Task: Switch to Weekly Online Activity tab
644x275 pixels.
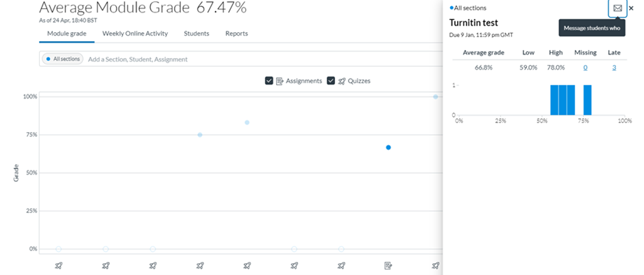Action: [x=135, y=34]
